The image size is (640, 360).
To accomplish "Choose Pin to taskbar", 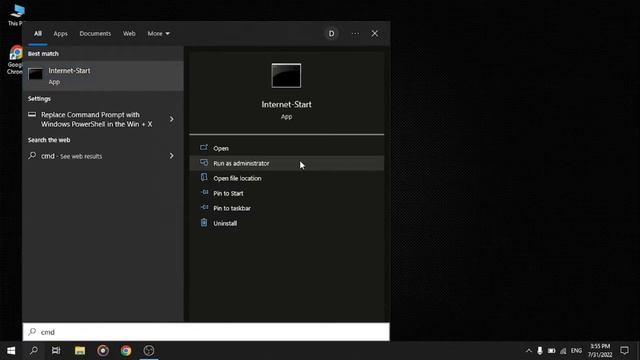I will point(287,208).
